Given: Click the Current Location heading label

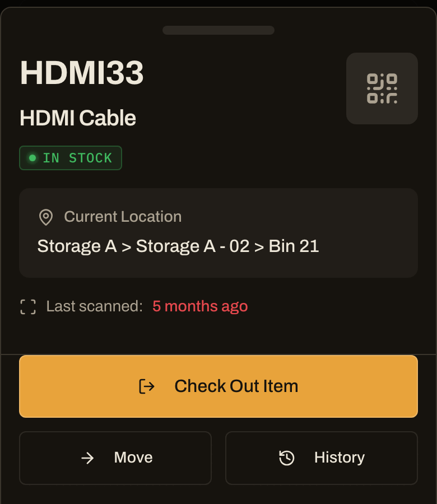Looking at the screenshot, I should [x=123, y=217].
